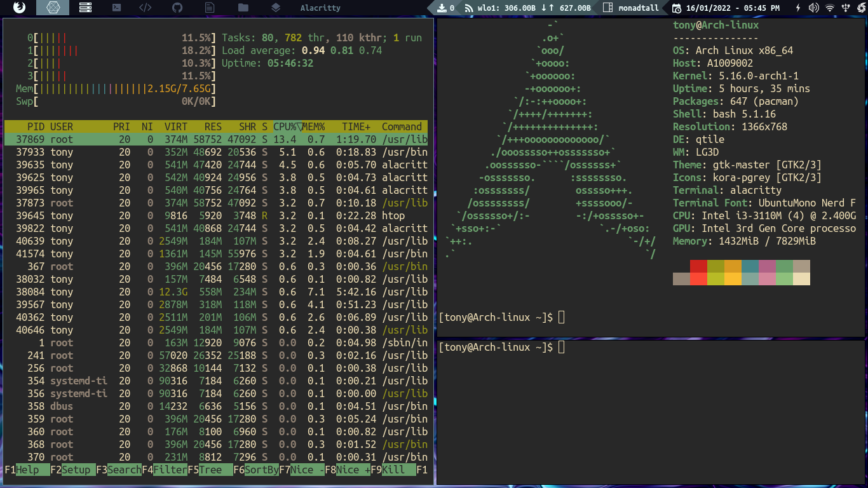Select the systemd-ti process row PID 354

coord(216,381)
